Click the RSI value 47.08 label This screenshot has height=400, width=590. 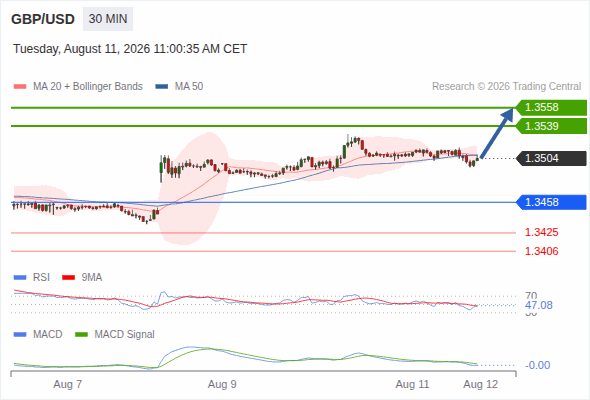point(539,305)
